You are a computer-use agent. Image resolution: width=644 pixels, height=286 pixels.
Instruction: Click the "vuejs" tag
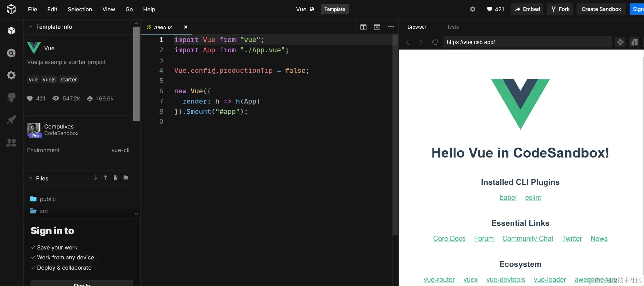click(x=49, y=80)
